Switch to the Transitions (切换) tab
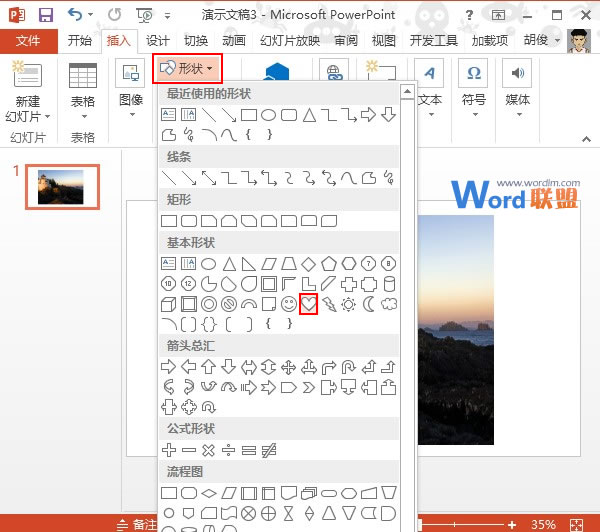The height and width of the screenshot is (532, 600). (196, 41)
